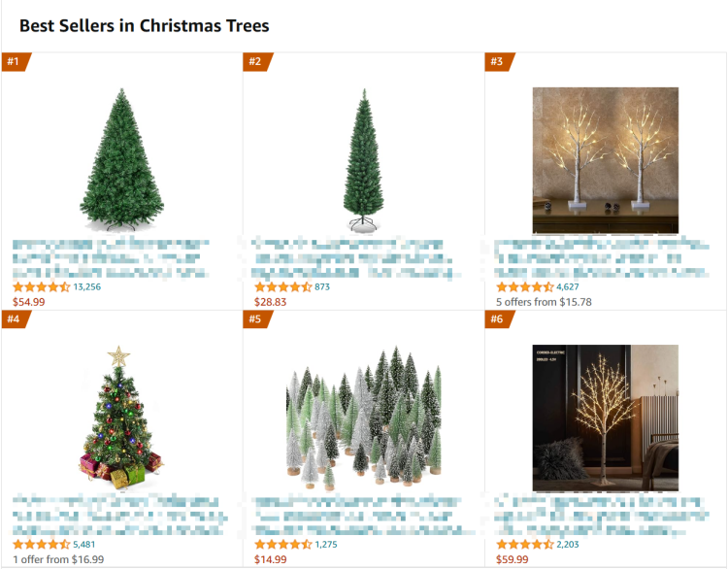Open the 4,627 reviews count link
The image size is (728, 569).
568,287
